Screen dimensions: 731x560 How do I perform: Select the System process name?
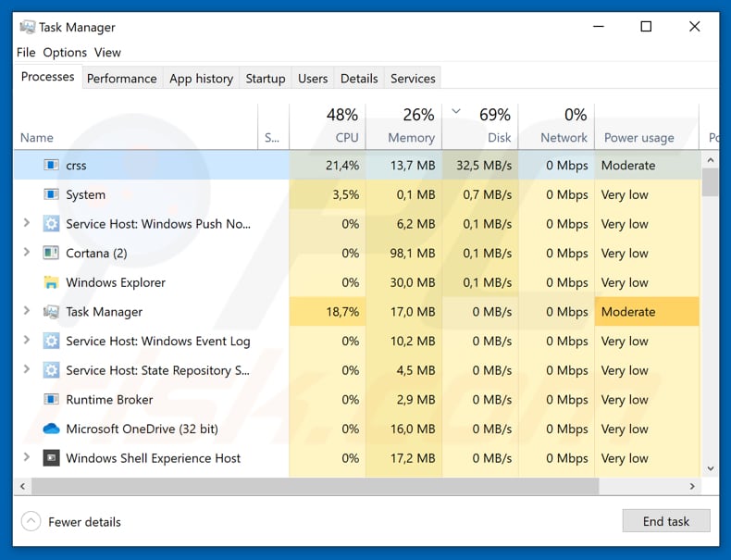coord(85,195)
